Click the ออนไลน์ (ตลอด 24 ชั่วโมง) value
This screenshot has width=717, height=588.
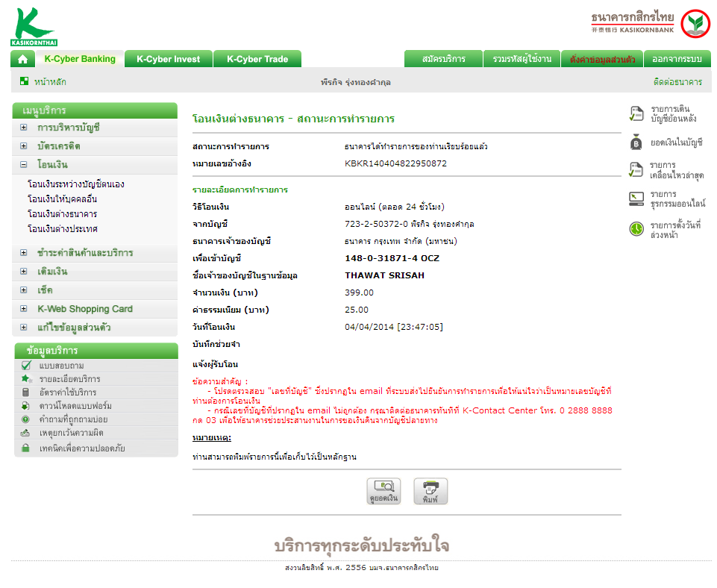click(x=395, y=207)
